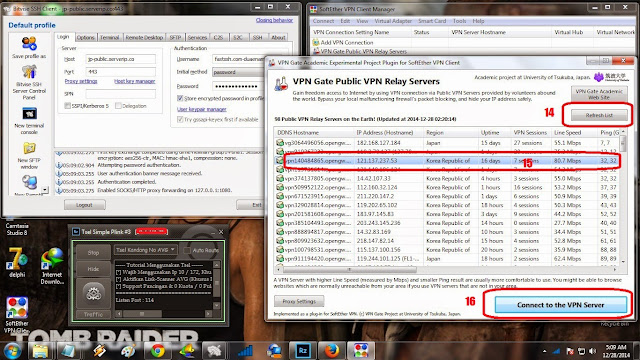Open the Terminal tab in Bitvise
This screenshot has width=640, height=360.
109,38
